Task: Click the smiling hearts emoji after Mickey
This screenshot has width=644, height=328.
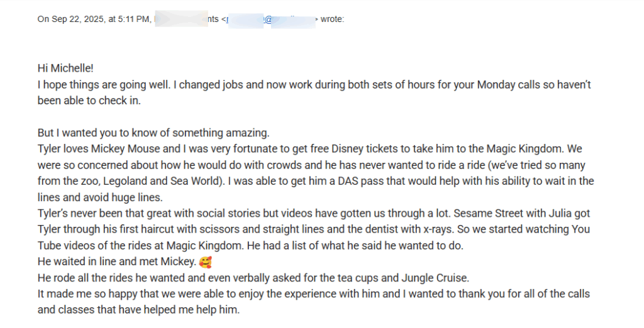Action: click(x=205, y=261)
